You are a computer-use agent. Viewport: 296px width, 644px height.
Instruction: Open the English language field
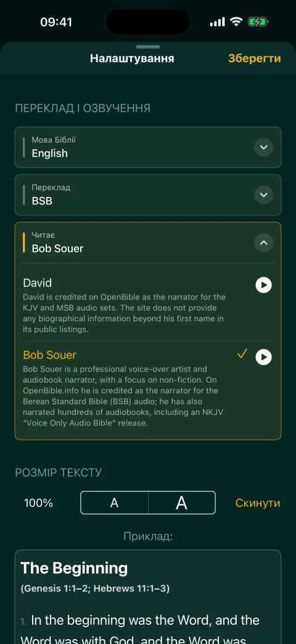tap(148, 147)
